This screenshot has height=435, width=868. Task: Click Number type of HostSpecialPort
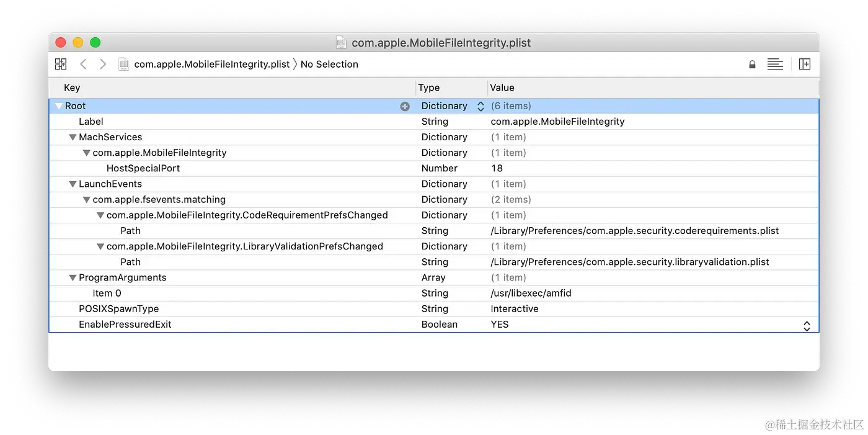(x=440, y=168)
